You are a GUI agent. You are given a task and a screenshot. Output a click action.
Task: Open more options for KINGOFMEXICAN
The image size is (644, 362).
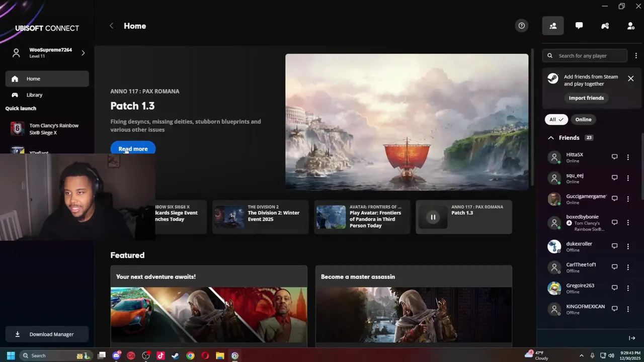coord(628,309)
